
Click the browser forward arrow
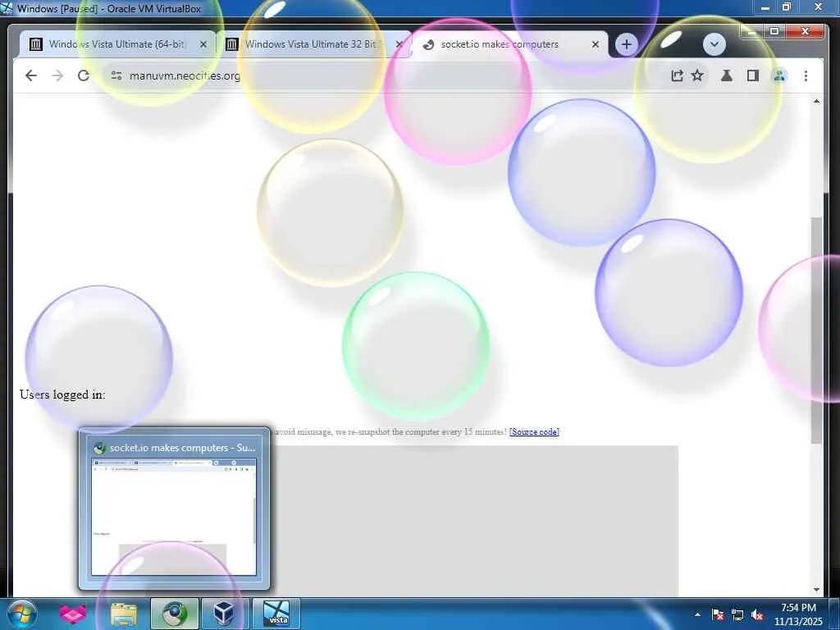57,75
